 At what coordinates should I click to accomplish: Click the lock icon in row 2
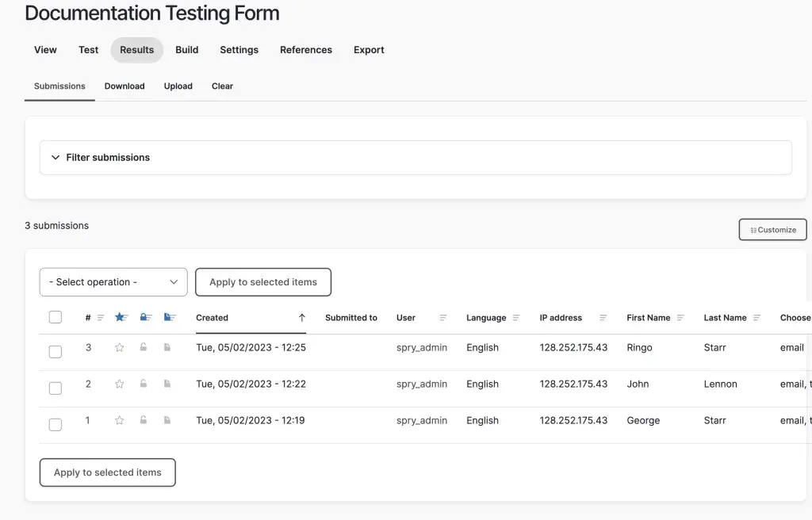[x=144, y=384]
